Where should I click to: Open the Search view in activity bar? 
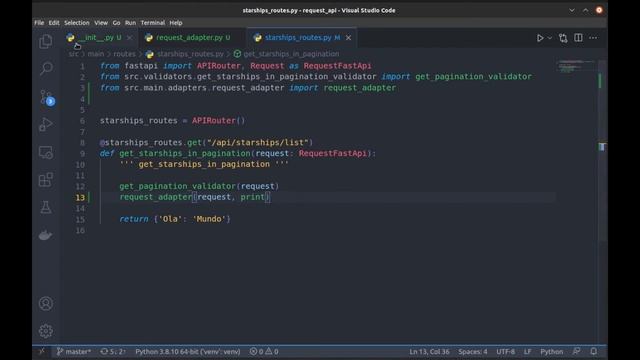pos(46,69)
